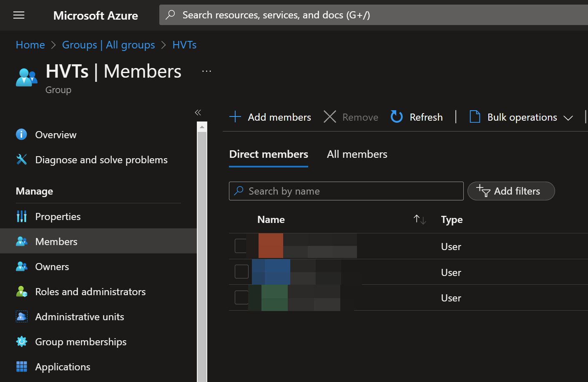Screen dimensions: 588x382
Task: Focus the global search resources field
Action: coord(374,15)
